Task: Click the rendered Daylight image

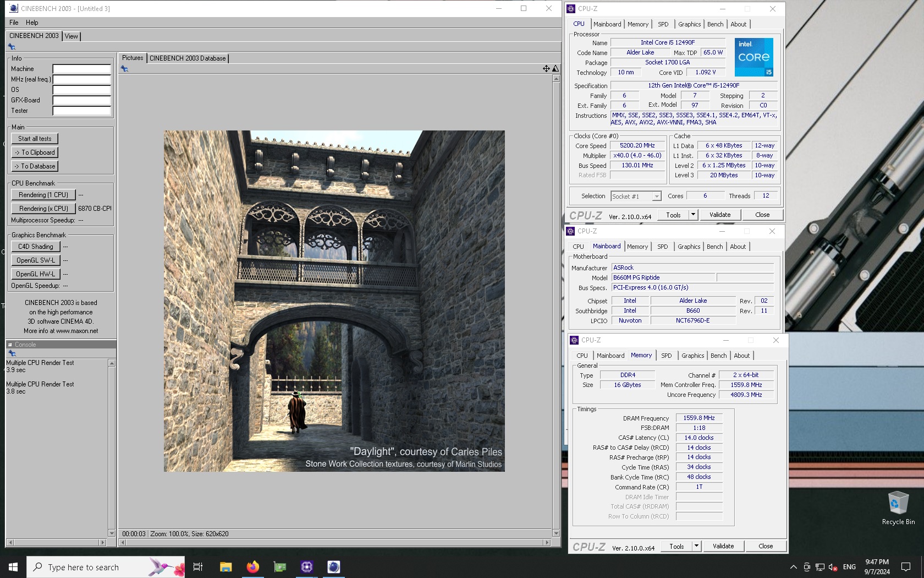Action: point(334,301)
